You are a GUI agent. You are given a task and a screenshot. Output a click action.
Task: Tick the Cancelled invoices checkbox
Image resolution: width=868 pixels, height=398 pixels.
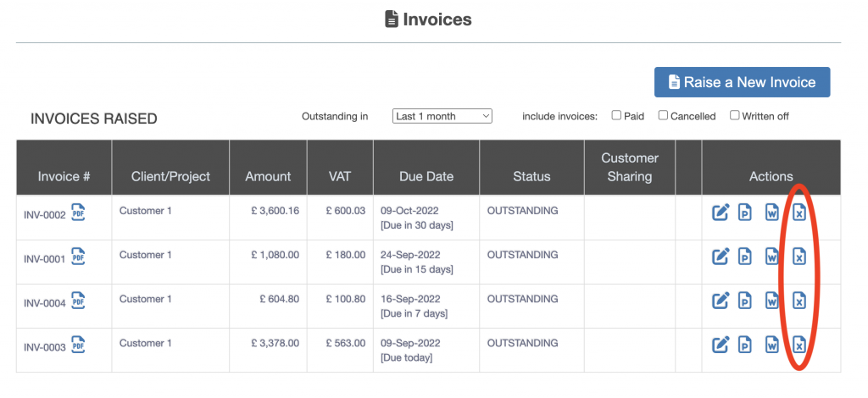click(663, 115)
